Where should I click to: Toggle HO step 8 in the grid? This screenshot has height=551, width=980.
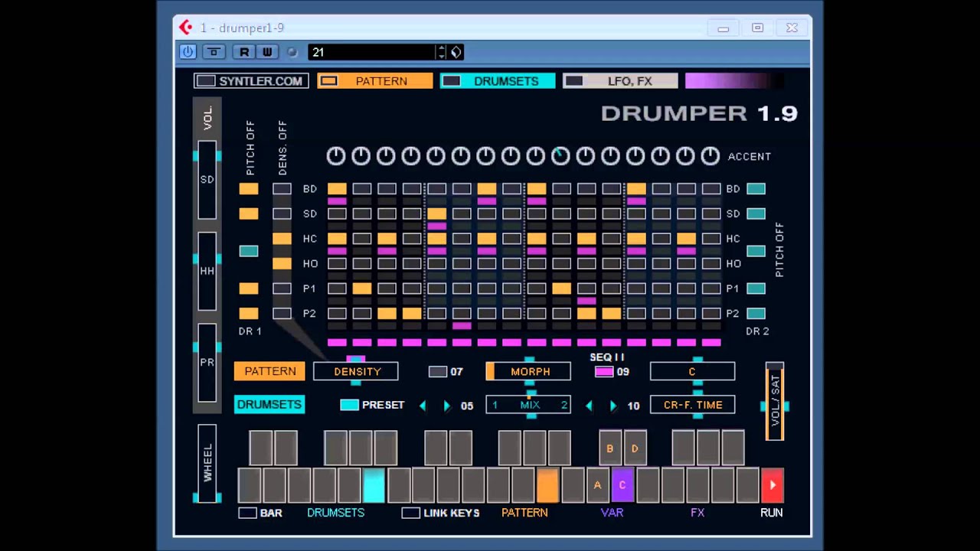pos(511,263)
